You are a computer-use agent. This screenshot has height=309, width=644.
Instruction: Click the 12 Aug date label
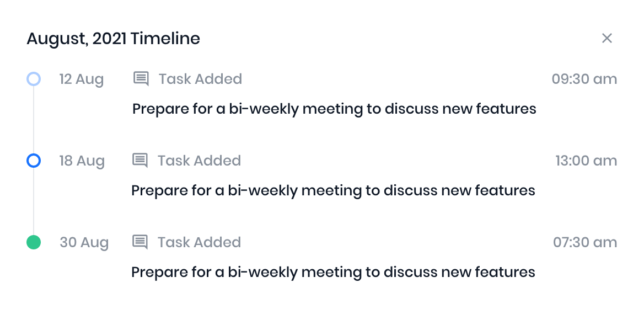[82, 79]
